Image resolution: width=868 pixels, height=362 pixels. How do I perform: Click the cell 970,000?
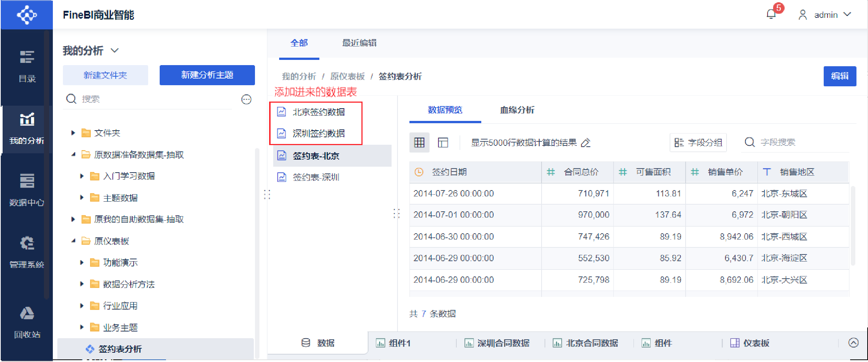[578, 215]
